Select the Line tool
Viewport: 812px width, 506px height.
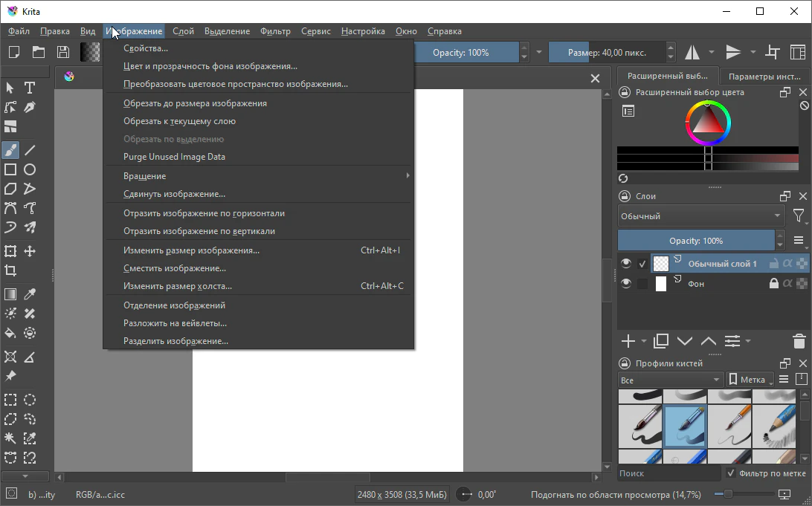pyautogui.click(x=30, y=150)
